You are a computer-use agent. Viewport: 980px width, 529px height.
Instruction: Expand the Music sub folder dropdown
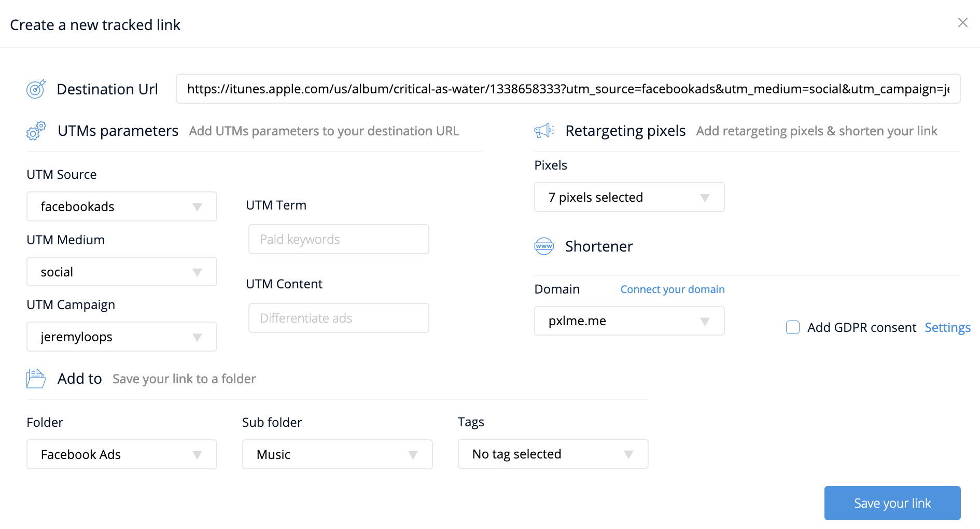pos(337,454)
